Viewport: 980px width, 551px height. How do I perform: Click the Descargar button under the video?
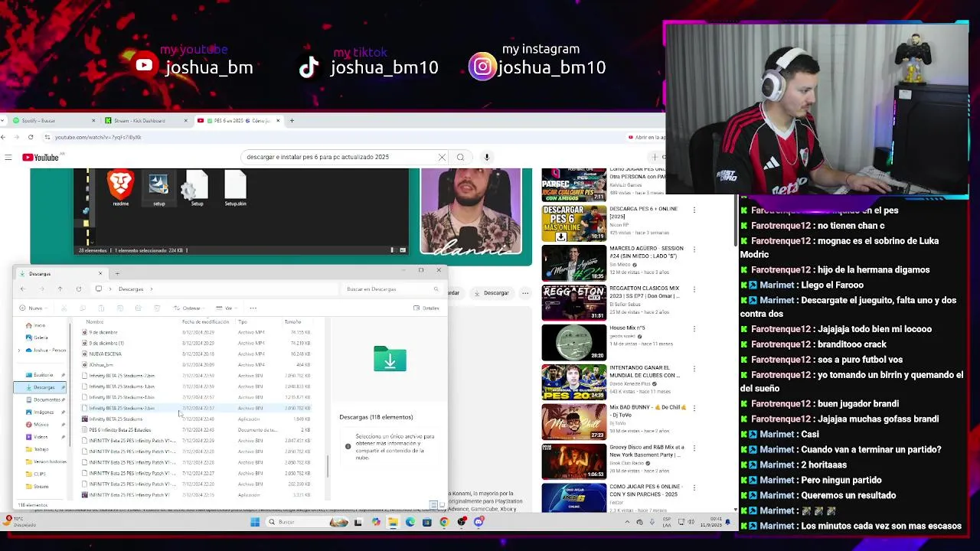[492, 292]
